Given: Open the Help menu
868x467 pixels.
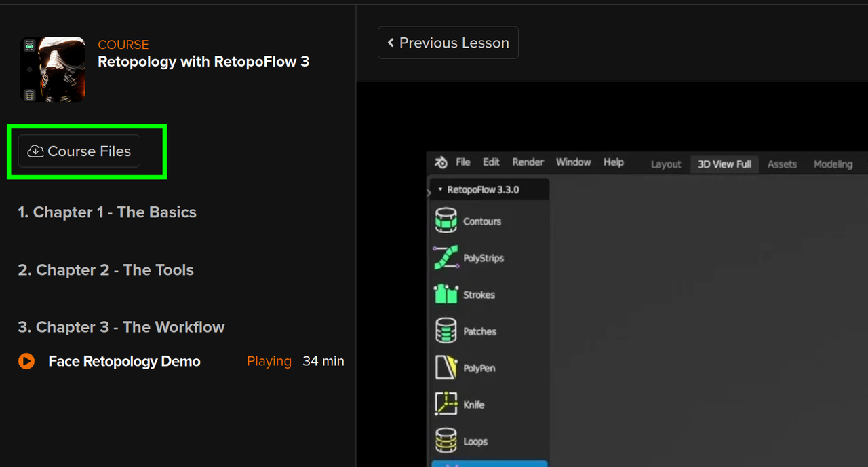Looking at the screenshot, I should 613,162.
